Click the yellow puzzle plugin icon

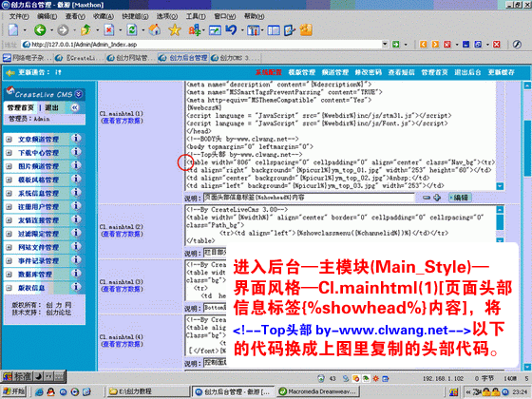click(x=306, y=30)
